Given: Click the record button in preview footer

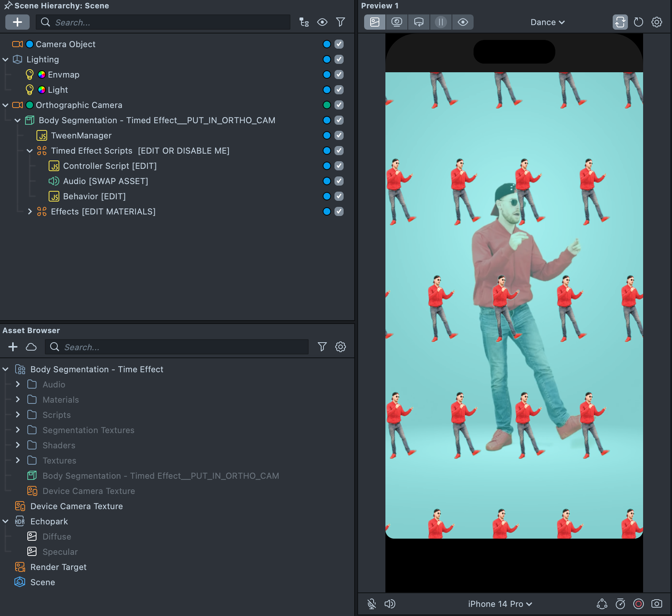Looking at the screenshot, I should tap(639, 604).
